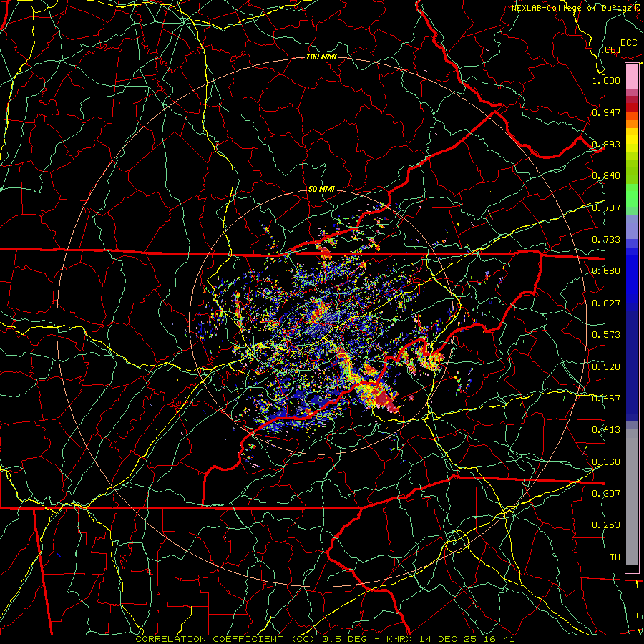Click the 0.840 scale label
This screenshot has width=644, height=644.
point(606,176)
